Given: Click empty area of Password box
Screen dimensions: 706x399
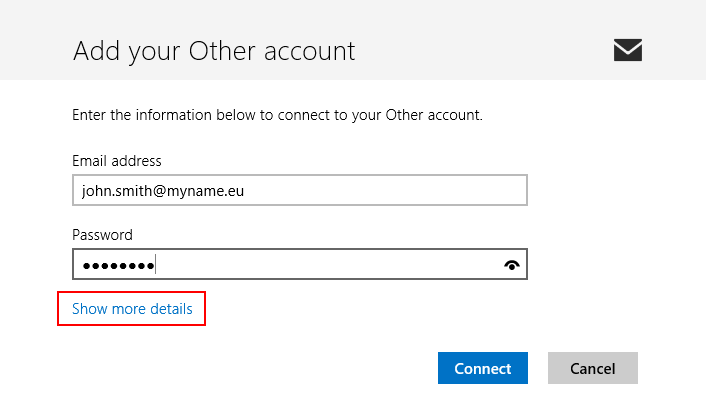Looking at the screenshot, I should [x=329, y=264].
